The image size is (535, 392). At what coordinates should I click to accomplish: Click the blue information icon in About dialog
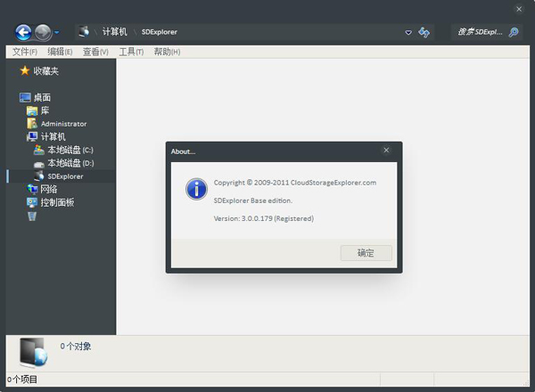tap(196, 189)
